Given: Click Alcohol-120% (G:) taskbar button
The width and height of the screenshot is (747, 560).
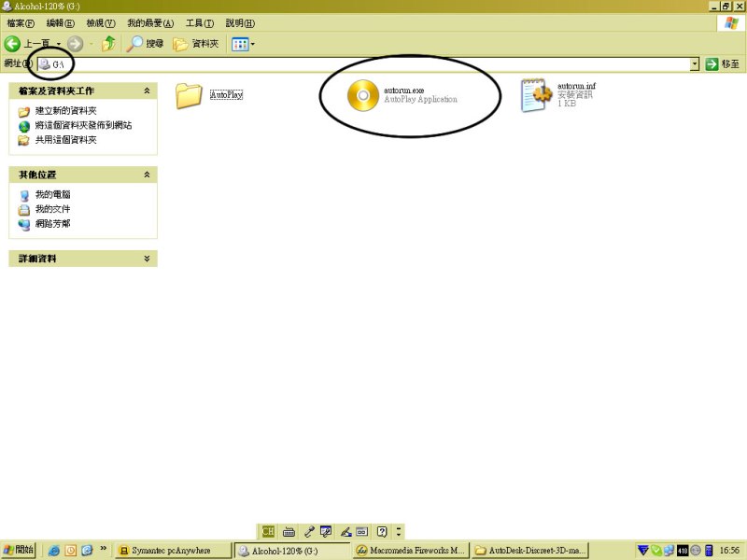Looking at the screenshot, I should click(x=292, y=551).
